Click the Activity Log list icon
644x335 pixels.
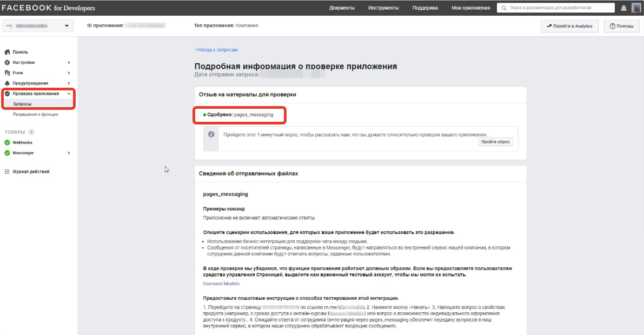(7, 172)
